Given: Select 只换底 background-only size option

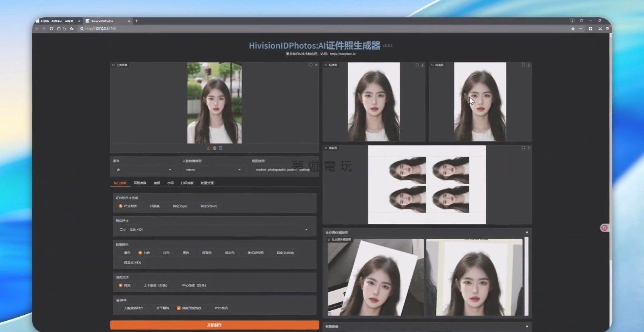Looking at the screenshot, I should coord(155,206).
